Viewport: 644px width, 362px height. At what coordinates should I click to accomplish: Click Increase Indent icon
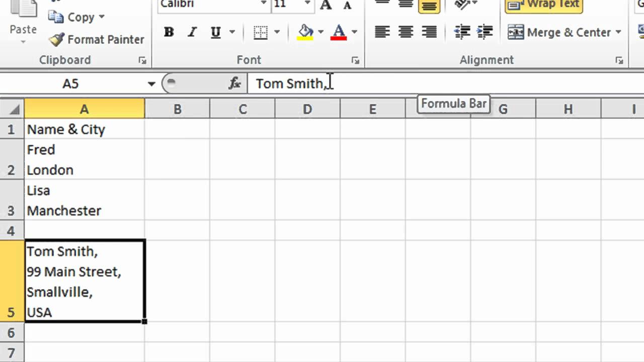tap(484, 33)
